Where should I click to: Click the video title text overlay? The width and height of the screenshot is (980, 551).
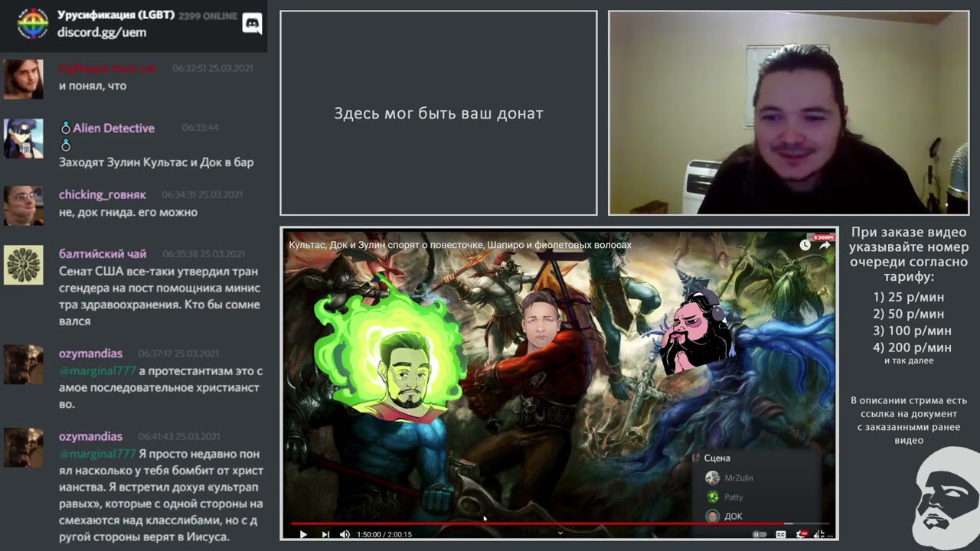460,245
